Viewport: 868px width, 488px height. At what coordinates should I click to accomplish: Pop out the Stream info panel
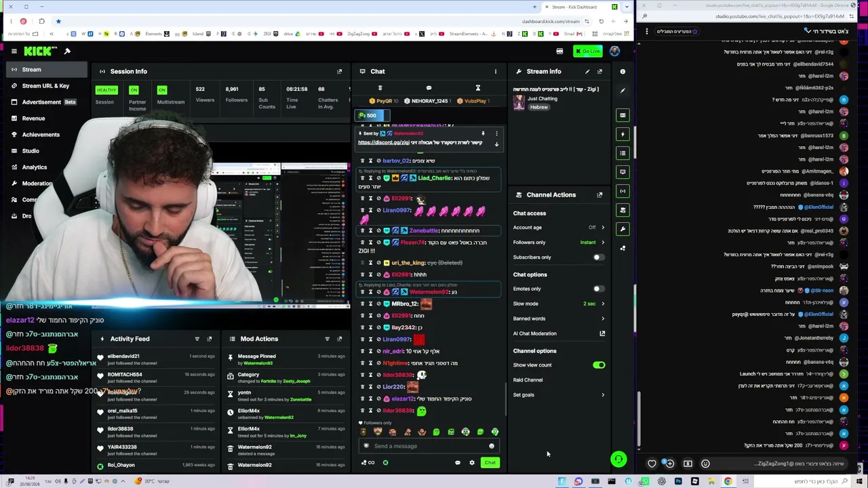click(x=599, y=71)
